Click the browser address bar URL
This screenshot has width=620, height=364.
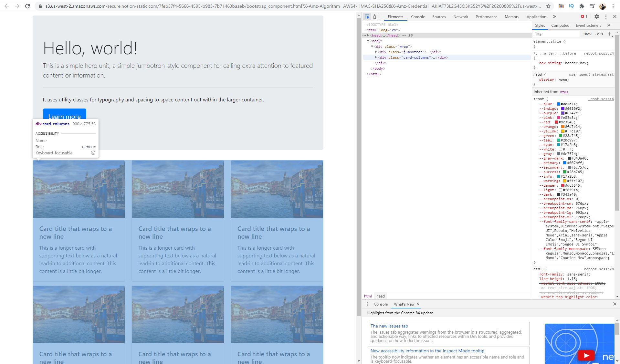click(x=293, y=6)
